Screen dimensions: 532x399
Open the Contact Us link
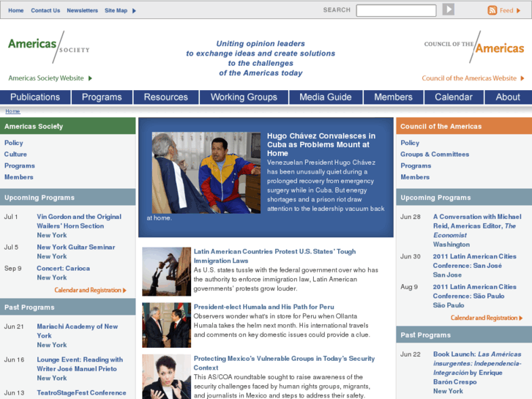tap(45, 10)
